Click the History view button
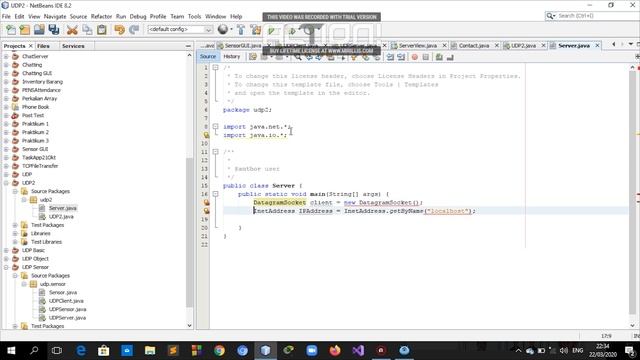Viewport: 640px width, 360px height. 231,57
